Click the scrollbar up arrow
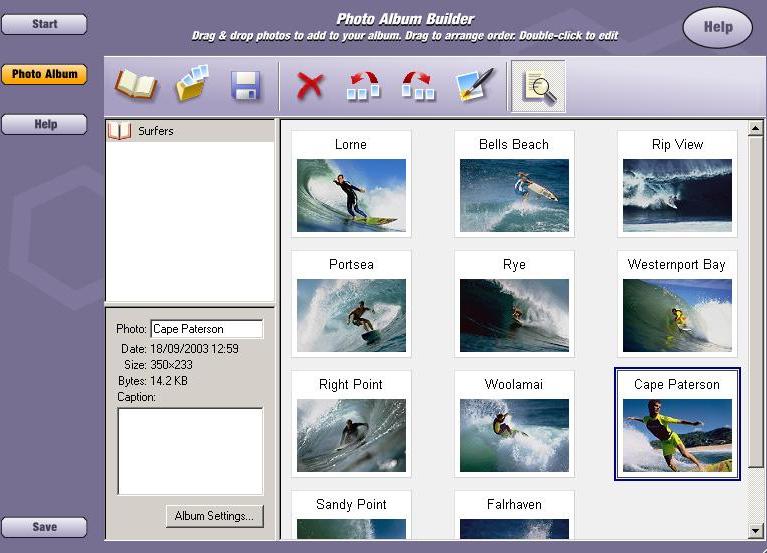 (755, 129)
